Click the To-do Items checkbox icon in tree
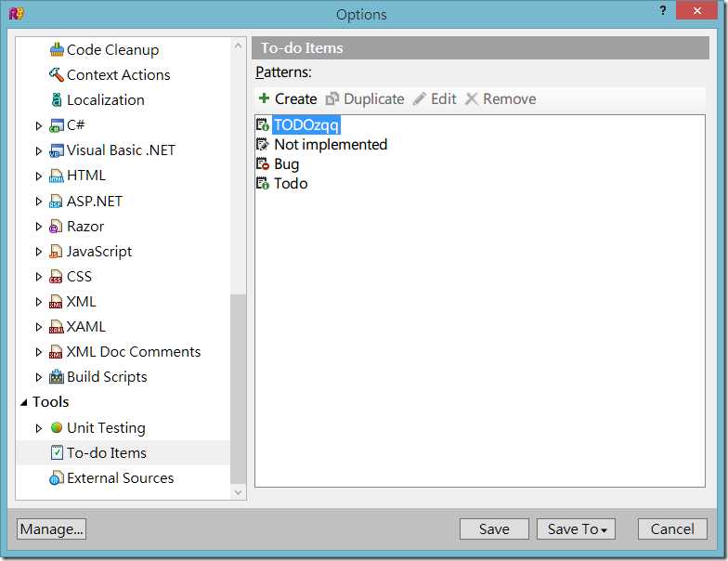Image resolution: width=728 pixels, height=561 pixels. (x=57, y=452)
